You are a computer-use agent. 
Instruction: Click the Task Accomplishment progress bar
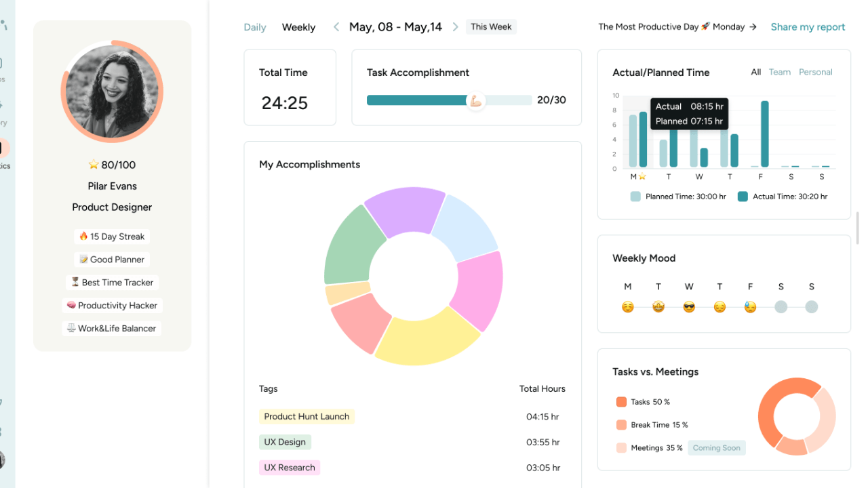(x=449, y=100)
